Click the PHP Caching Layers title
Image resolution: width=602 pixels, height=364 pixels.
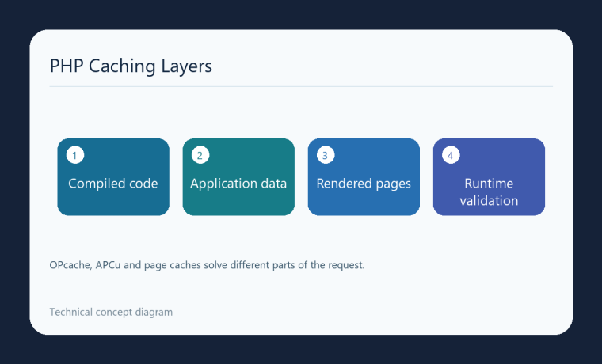[131, 66]
